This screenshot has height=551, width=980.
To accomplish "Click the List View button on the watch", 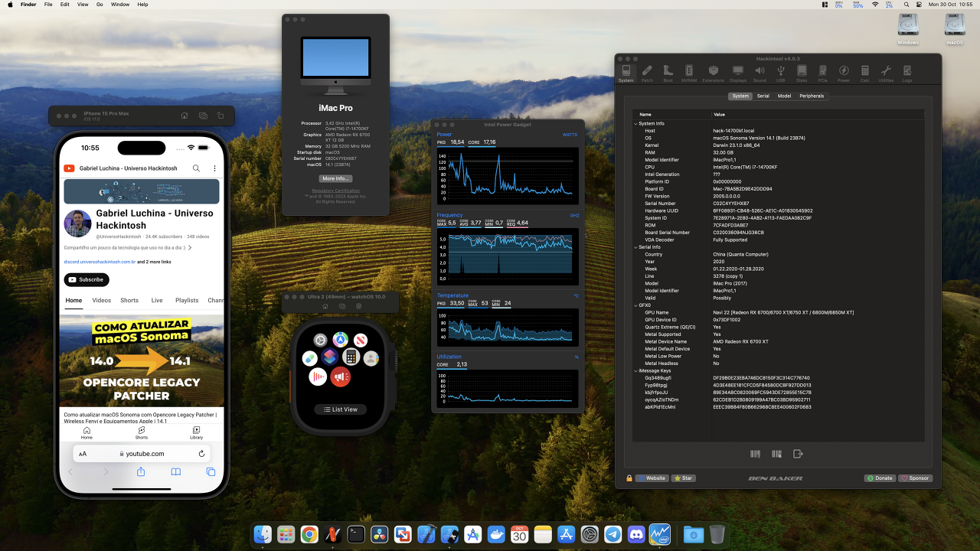I will tap(340, 409).
